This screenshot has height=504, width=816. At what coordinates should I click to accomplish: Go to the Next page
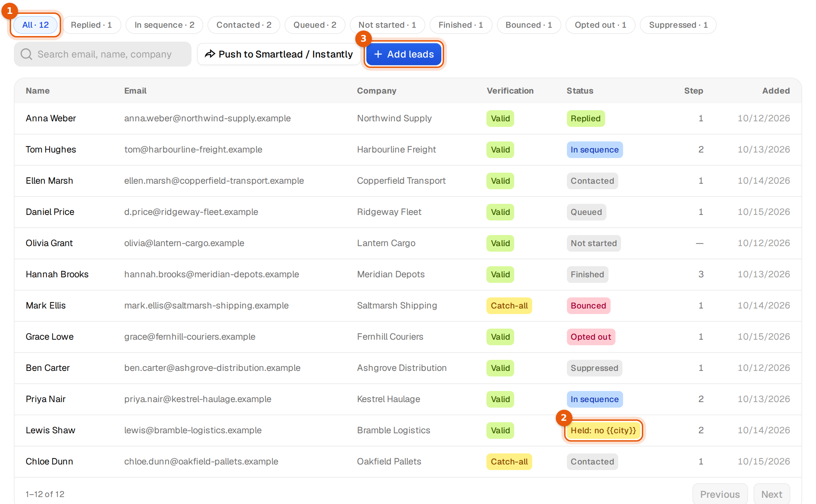pyautogui.click(x=772, y=494)
